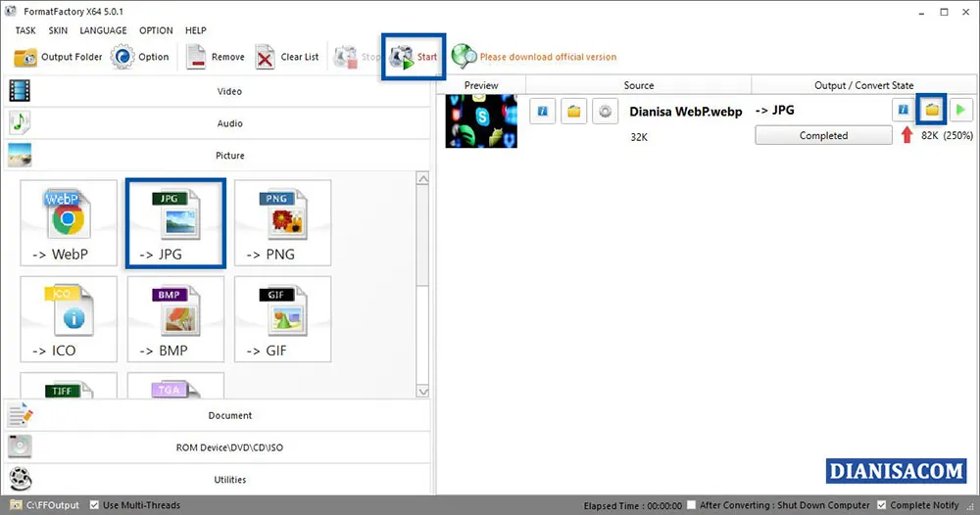Image resolution: width=980 pixels, height=515 pixels.
Task: Select the -> GIF conversion icon
Action: [282, 319]
